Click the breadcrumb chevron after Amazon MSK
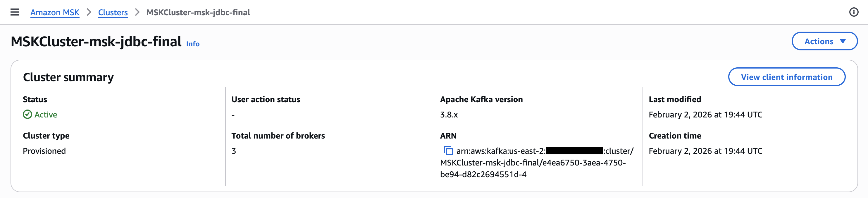This screenshot has width=868, height=198. [x=89, y=13]
